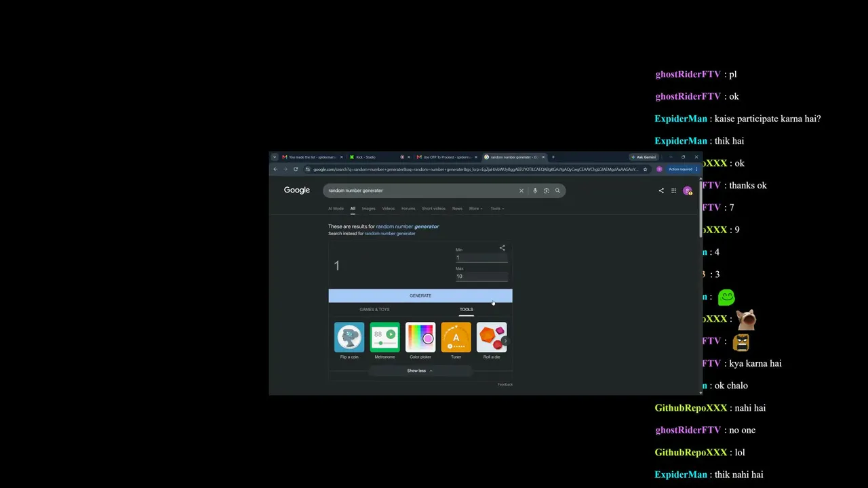Open the Google apps grid

673,190
